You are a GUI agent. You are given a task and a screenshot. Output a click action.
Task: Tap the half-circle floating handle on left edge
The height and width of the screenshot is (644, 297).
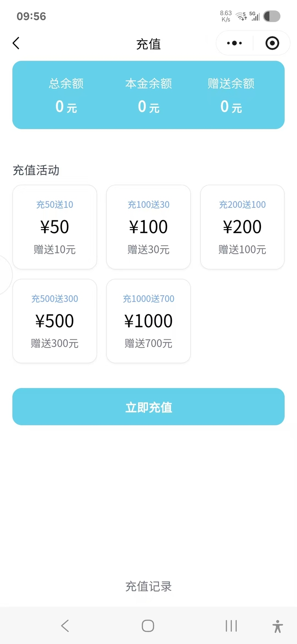[5, 275]
